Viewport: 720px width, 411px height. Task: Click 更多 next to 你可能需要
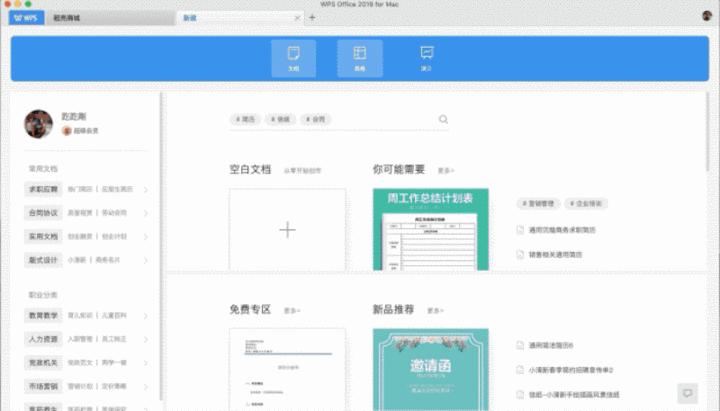(445, 171)
